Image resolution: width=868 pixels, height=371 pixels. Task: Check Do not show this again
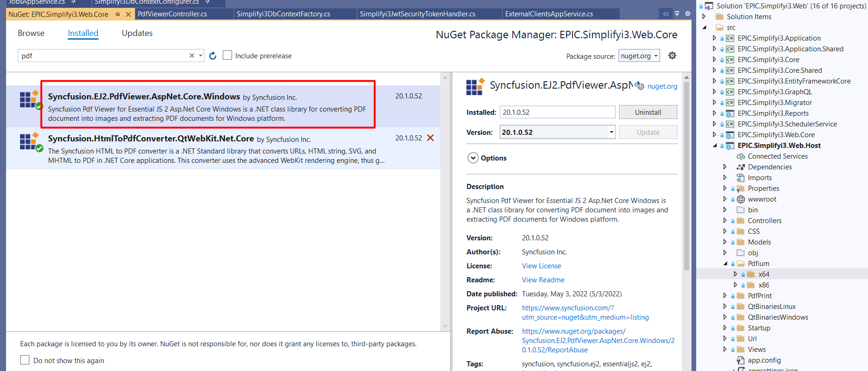pos(25,360)
